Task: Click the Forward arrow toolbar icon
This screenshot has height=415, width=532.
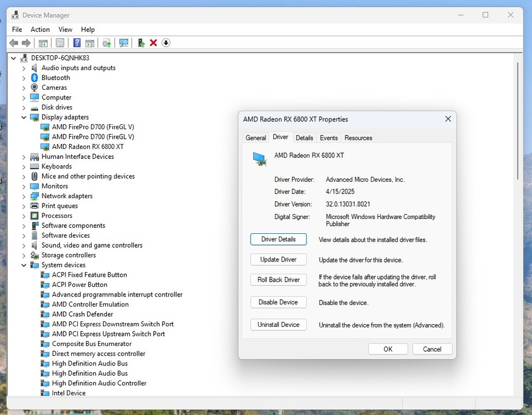Action: click(26, 43)
